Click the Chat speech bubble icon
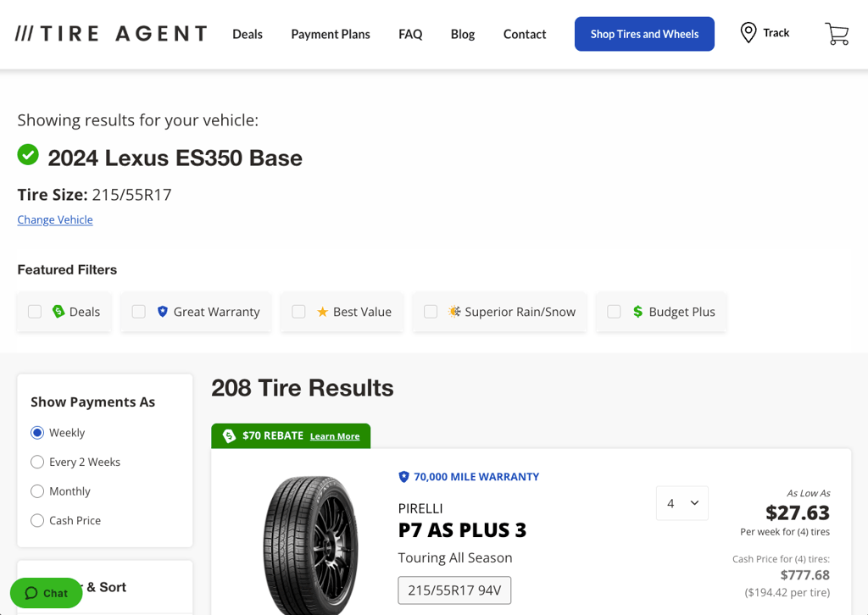Screen dimensions: 868x615 [x=31, y=593]
